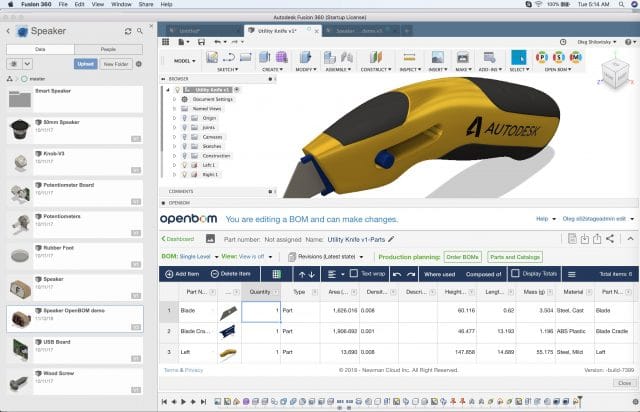Image resolution: width=640 pixels, height=412 pixels.
Task: Click the Insert image icon
Action: click(438, 58)
